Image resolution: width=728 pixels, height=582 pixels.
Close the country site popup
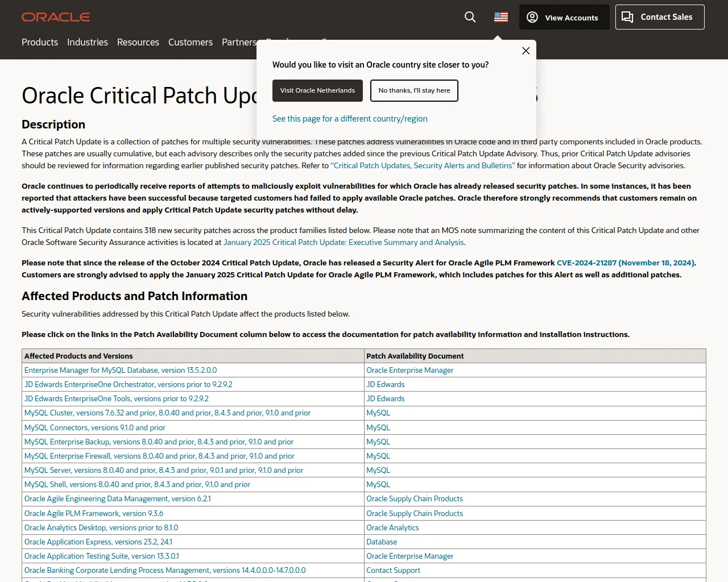pyautogui.click(x=526, y=51)
